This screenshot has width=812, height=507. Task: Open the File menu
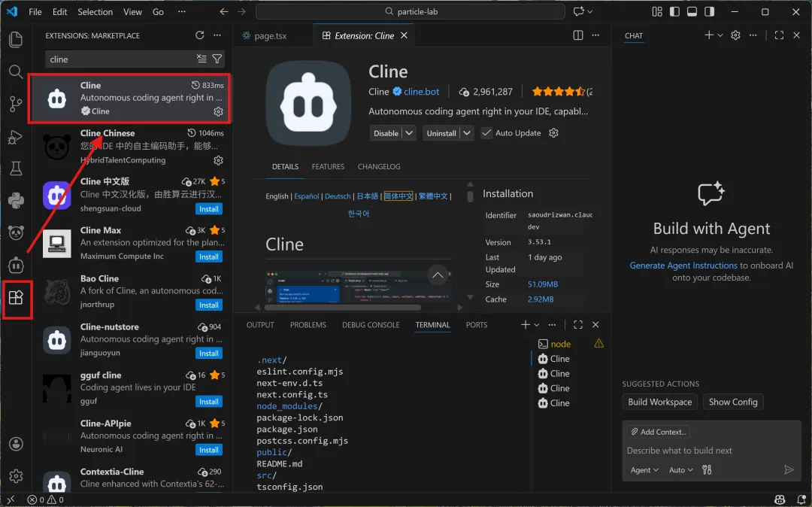pos(35,11)
